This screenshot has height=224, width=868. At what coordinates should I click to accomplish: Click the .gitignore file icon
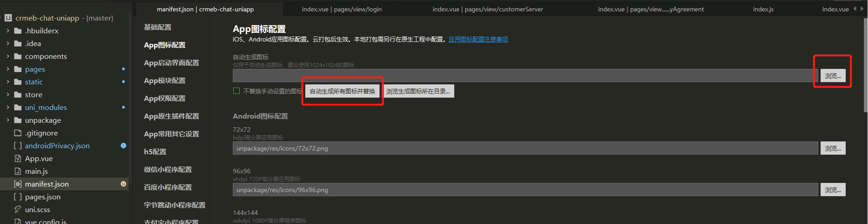(x=18, y=133)
